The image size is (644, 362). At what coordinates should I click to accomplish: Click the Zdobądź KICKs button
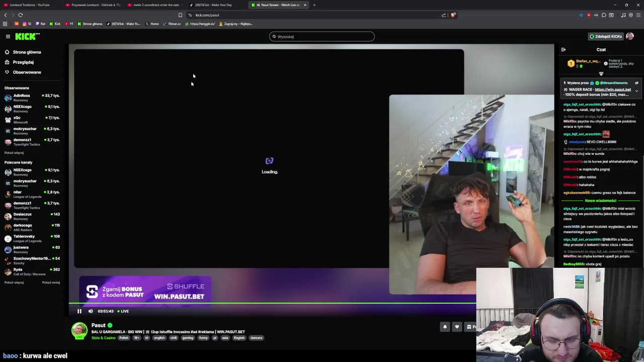tap(606, 36)
